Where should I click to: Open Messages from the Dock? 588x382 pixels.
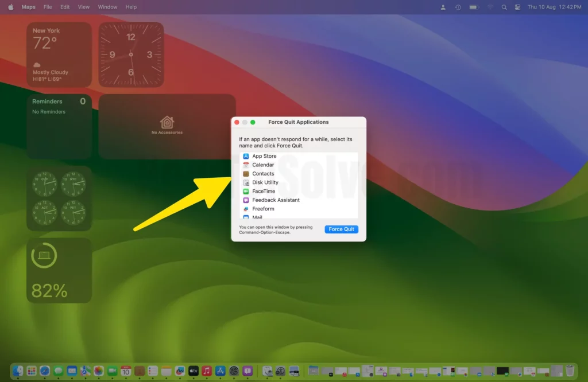(x=58, y=371)
